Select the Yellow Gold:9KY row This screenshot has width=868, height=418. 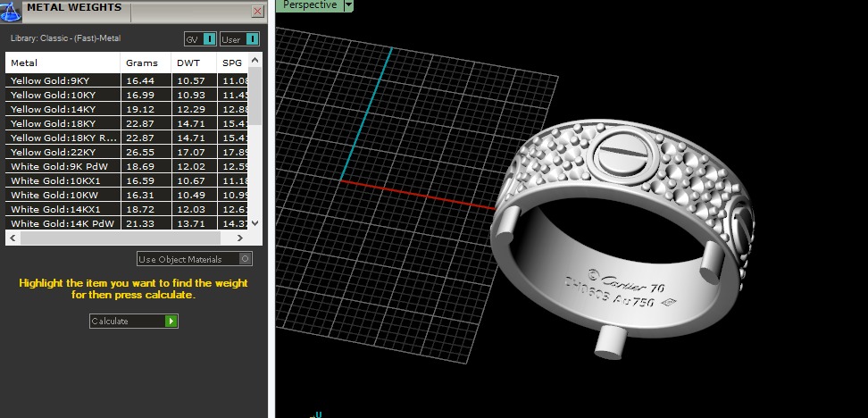[128, 80]
